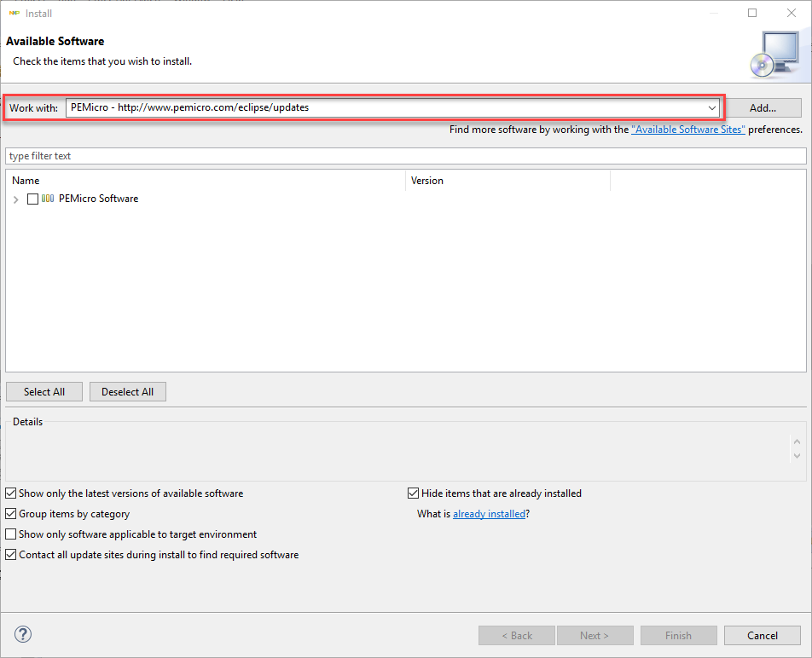Toggle Hide items that are already installed

(413, 493)
